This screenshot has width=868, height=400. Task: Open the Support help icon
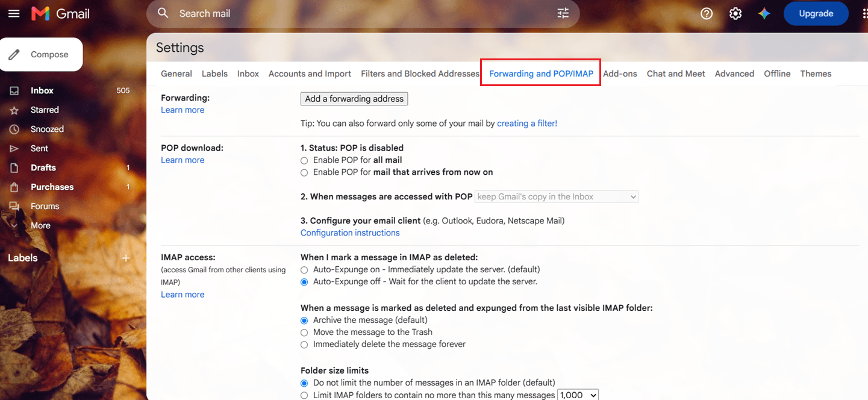coord(707,13)
